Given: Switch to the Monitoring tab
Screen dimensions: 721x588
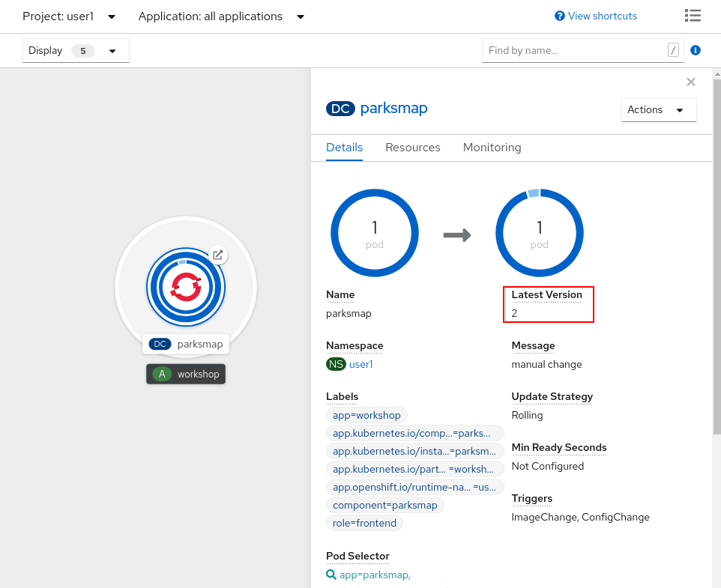Looking at the screenshot, I should [x=492, y=148].
